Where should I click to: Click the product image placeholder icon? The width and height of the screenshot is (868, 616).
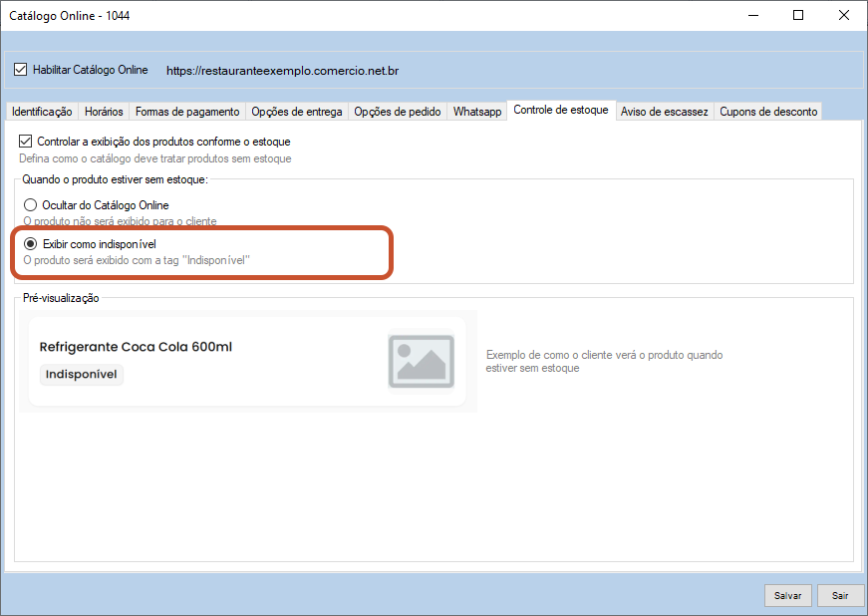422,361
